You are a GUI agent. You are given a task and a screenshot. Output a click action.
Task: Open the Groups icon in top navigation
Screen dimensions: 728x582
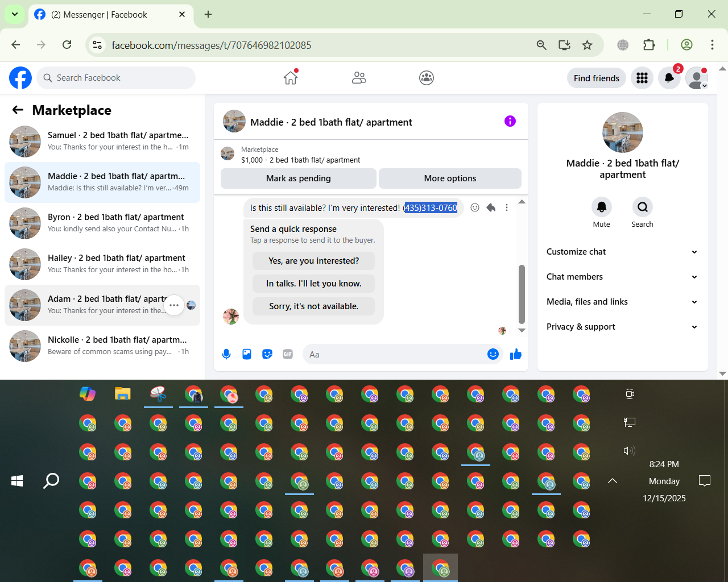click(427, 78)
